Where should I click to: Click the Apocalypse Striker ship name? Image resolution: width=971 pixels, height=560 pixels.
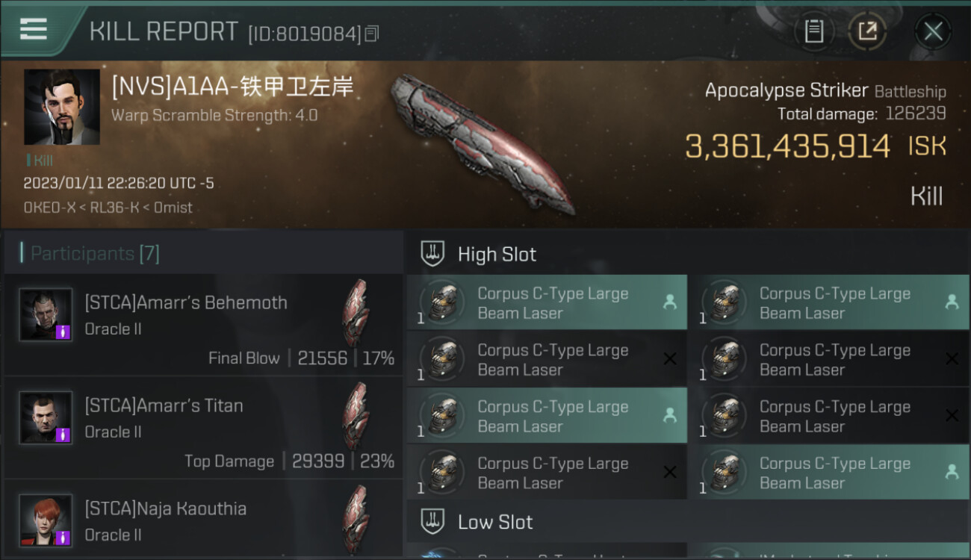[787, 90]
